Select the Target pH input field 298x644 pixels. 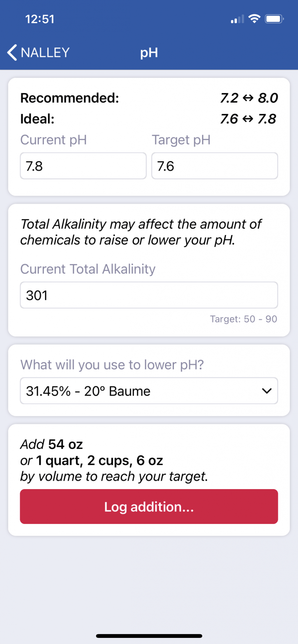(x=215, y=166)
